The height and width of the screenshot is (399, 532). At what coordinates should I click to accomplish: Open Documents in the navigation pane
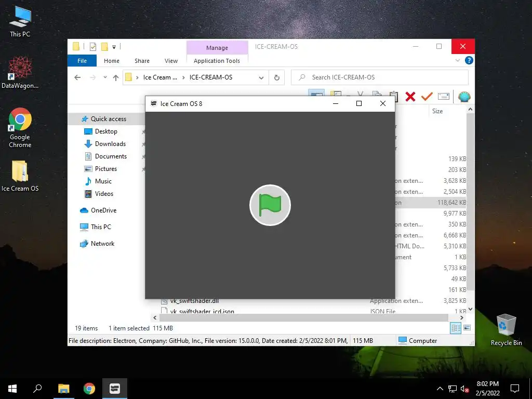click(111, 156)
